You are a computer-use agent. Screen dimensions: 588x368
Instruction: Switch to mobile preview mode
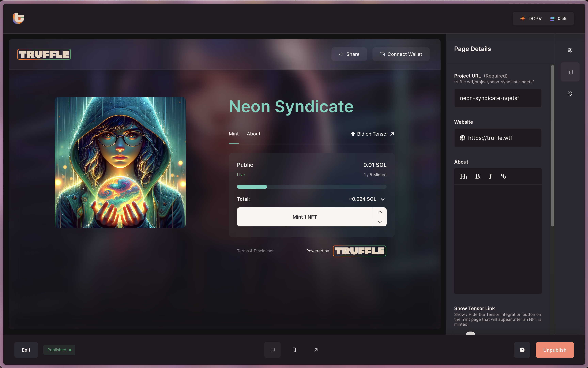[294, 350]
